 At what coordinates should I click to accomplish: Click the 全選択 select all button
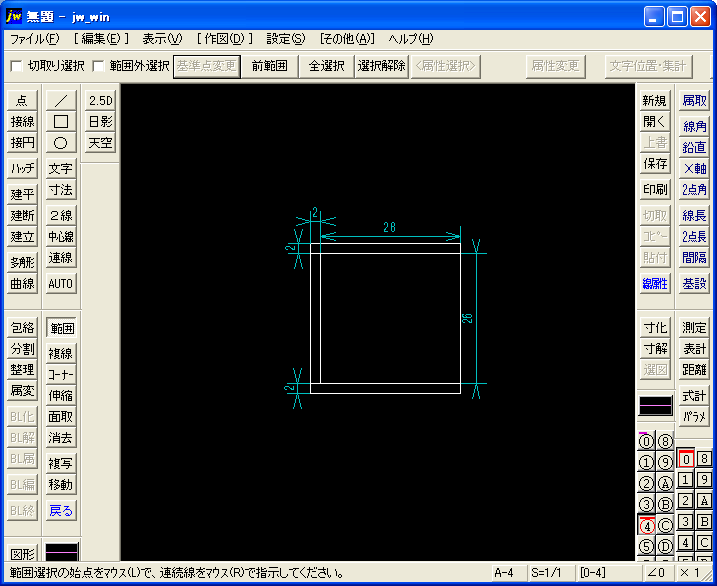click(326, 66)
